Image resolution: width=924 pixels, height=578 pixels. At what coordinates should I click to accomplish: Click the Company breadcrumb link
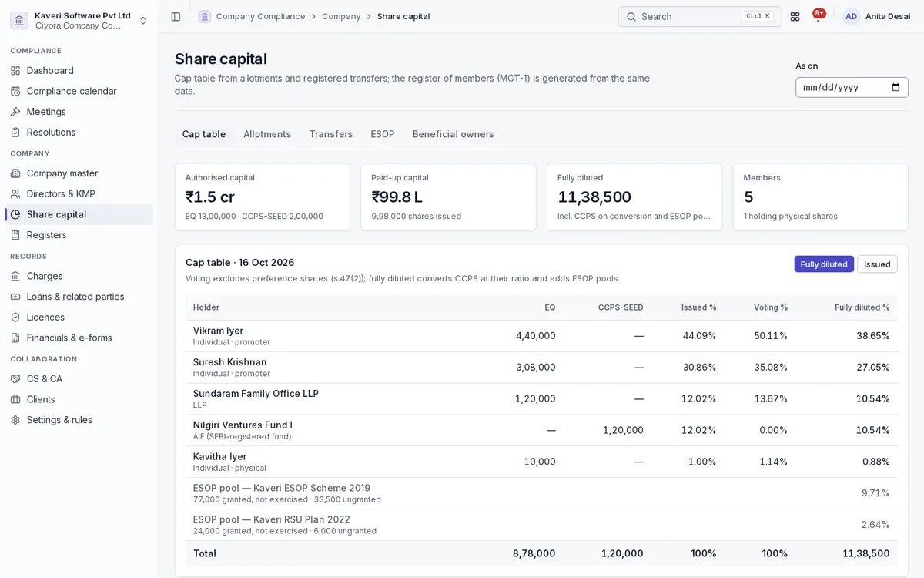[x=341, y=16]
